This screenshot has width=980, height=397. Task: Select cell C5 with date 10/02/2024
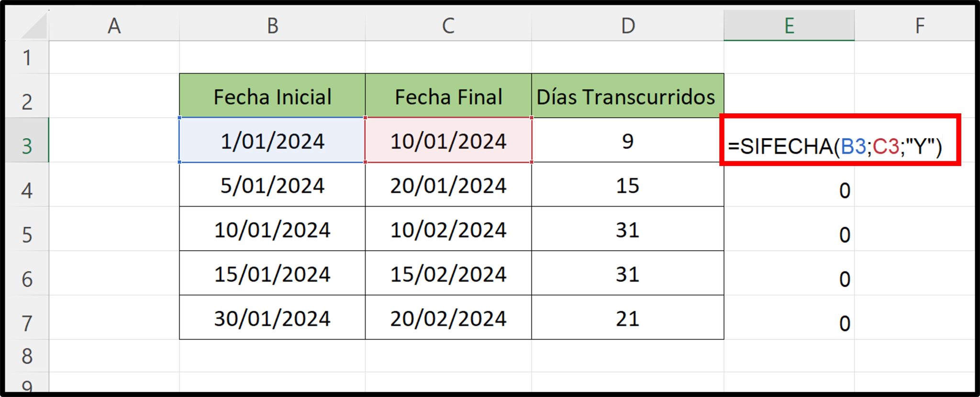coord(448,230)
